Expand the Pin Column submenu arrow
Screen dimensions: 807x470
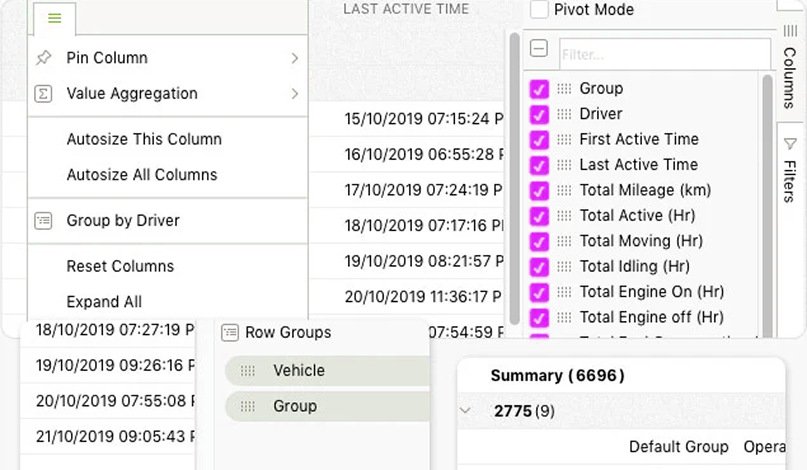(294, 58)
